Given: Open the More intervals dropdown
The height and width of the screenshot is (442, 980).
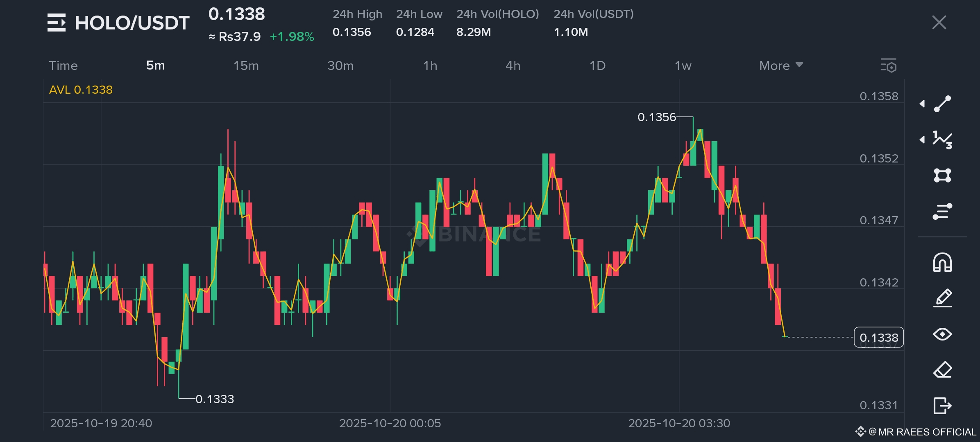Looking at the screenshot, I should 780,65.
